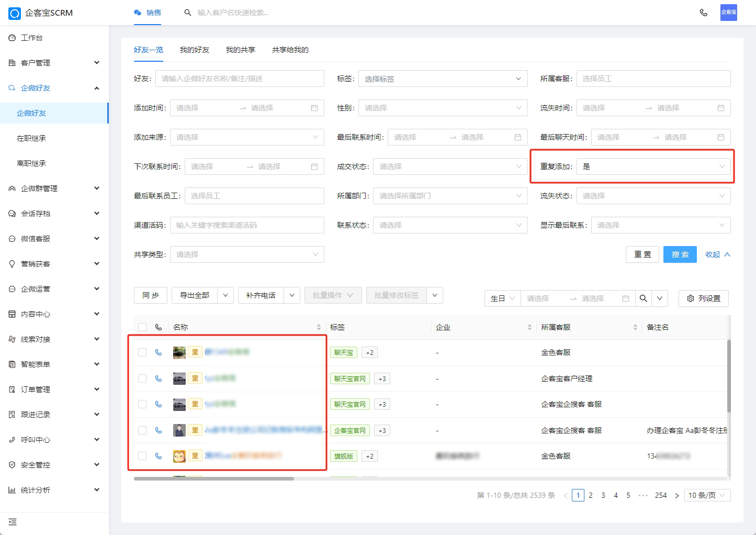Image resolution: width=756 pixels, height=535 pixels.
Task: Click the magnifier search button next to birthday range
Action: 644,298
